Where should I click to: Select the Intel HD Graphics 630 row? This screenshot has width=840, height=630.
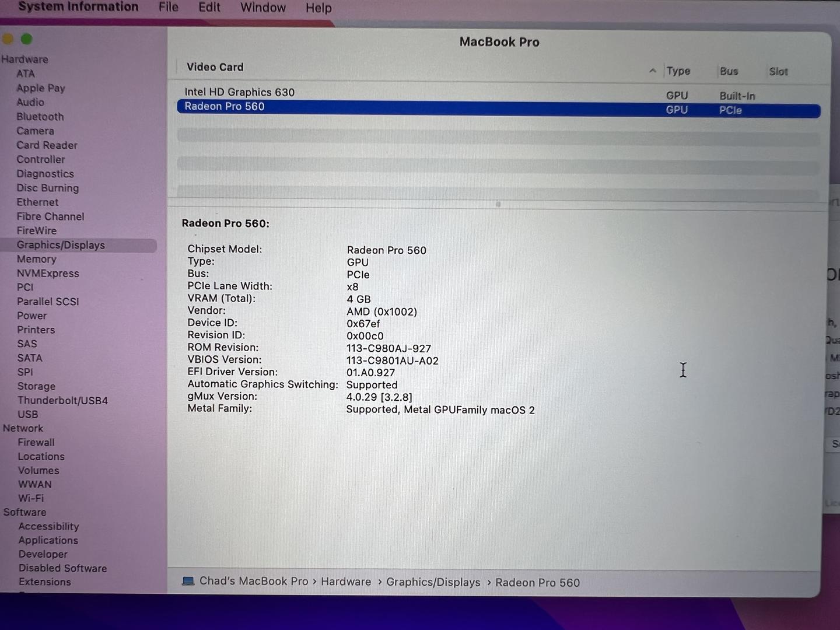(x=498, y=93)
